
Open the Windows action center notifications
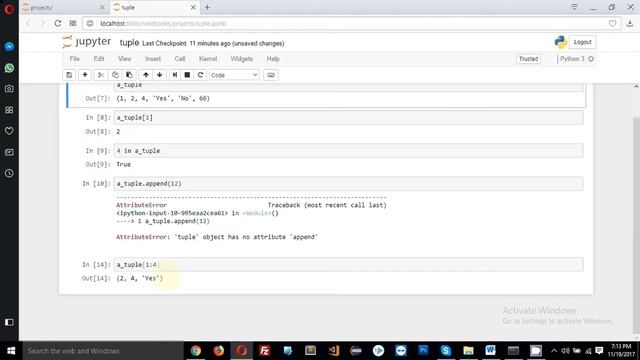[x=599, y=351]
